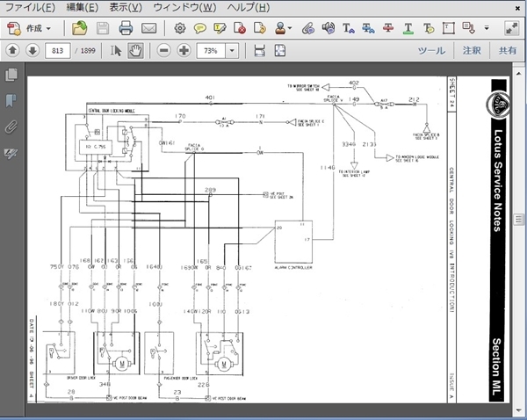
Task: Click the delete page icon
Action: 240,28
